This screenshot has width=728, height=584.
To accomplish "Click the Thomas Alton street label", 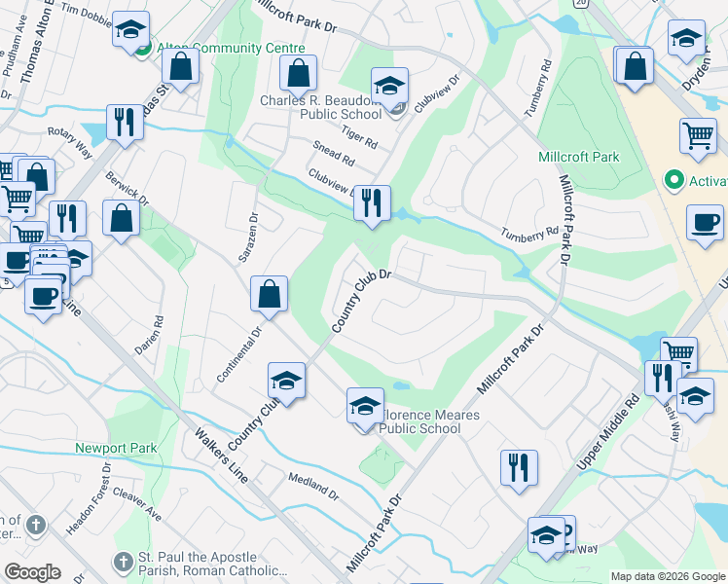I will [x=35, y=42].
